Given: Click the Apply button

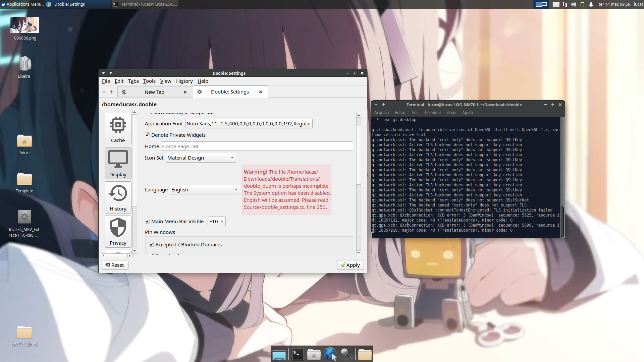Looking at the screenshot, I should coord(350,265).
